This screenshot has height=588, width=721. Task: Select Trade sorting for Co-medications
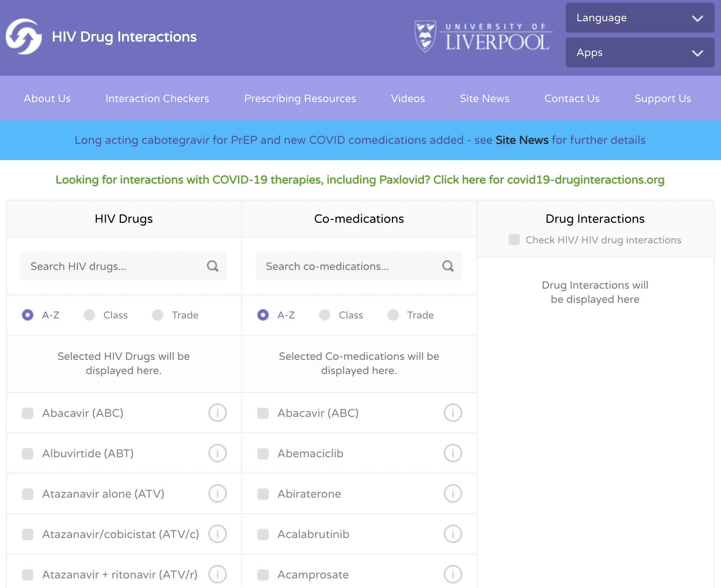[393, 315]
